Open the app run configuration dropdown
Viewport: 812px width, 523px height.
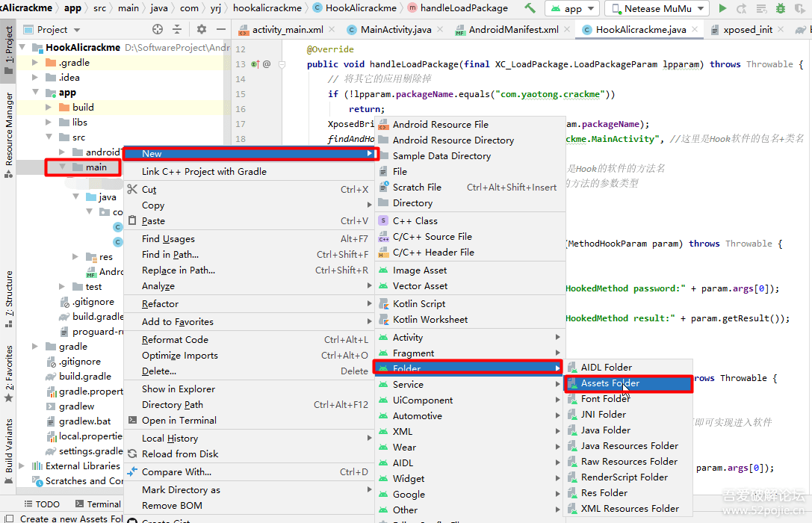coord(572,8)
